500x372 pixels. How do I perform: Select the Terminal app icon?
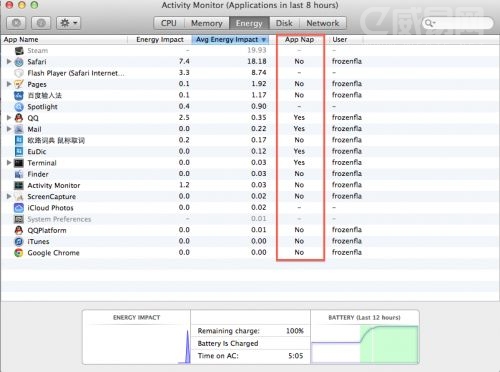point(19,163)
